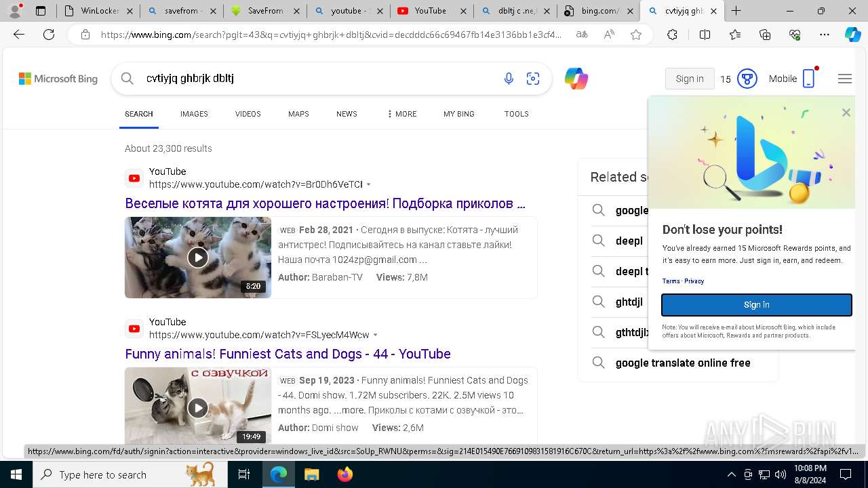Open Firefox from taskbar
The image size is (868, 488).
pyautogui.click(x=344, y=474)
